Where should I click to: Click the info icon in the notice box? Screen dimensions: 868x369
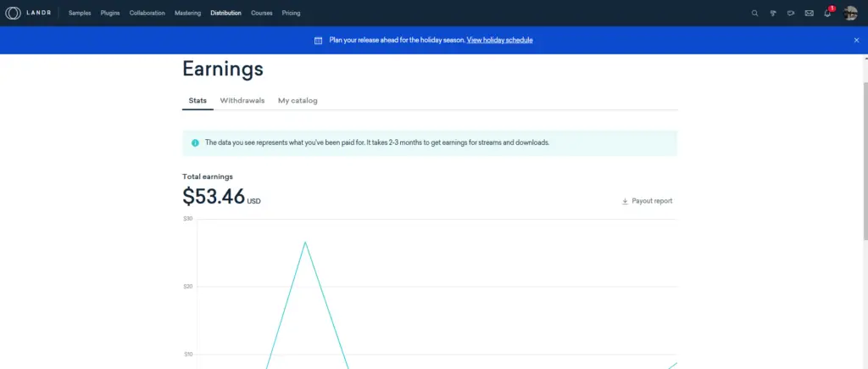pyautogui.click(x=195, y=143)
